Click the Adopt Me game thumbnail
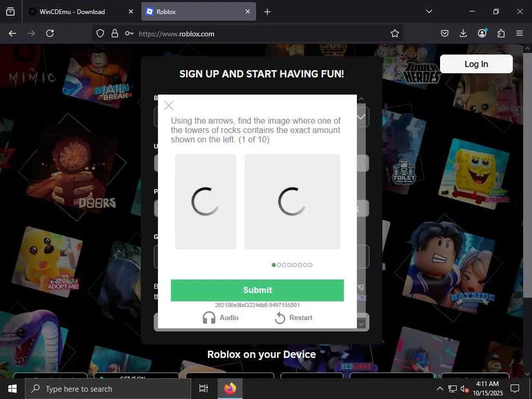This screenshot has width=532, height=399. pos(47,261)
